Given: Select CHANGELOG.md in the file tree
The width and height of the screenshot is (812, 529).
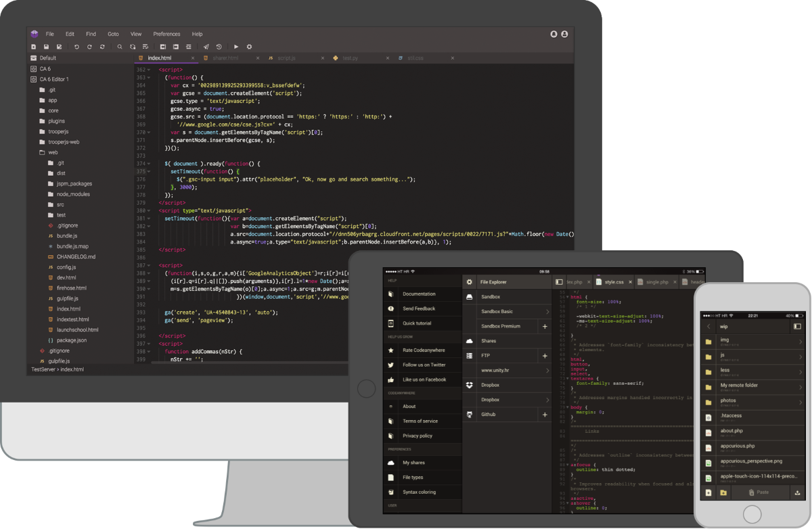Looking at the screenshot, I should (76, 257).
